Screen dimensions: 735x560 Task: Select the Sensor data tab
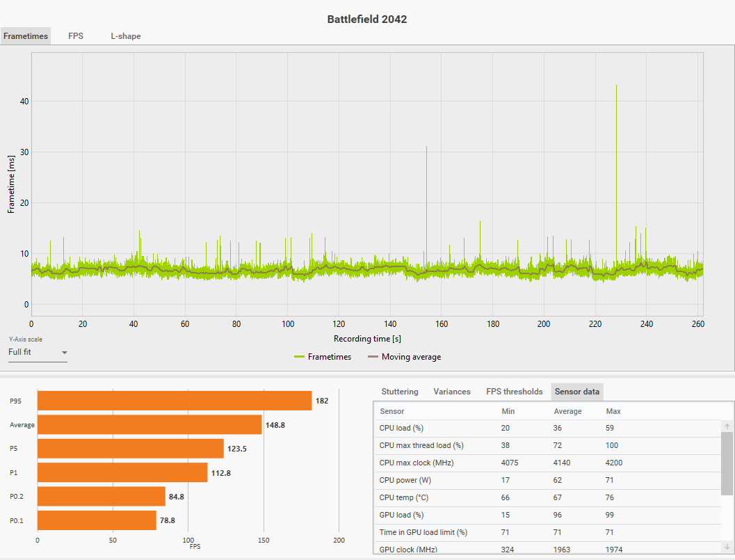tap(577, 392)
